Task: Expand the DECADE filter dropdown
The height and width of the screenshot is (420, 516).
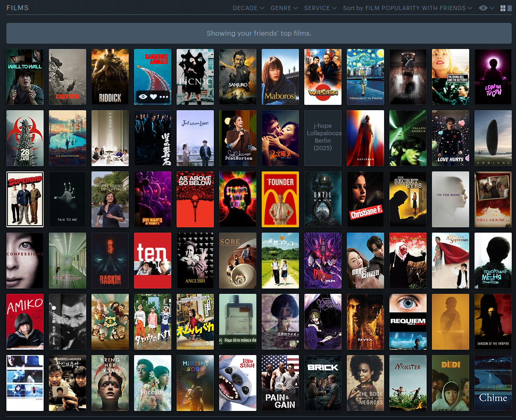Action: pyautogui.click(x=248, y=8)
